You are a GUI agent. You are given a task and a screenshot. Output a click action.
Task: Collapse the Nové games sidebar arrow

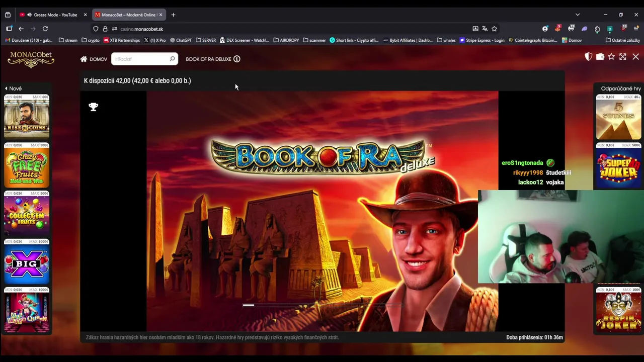coord(6,88)
